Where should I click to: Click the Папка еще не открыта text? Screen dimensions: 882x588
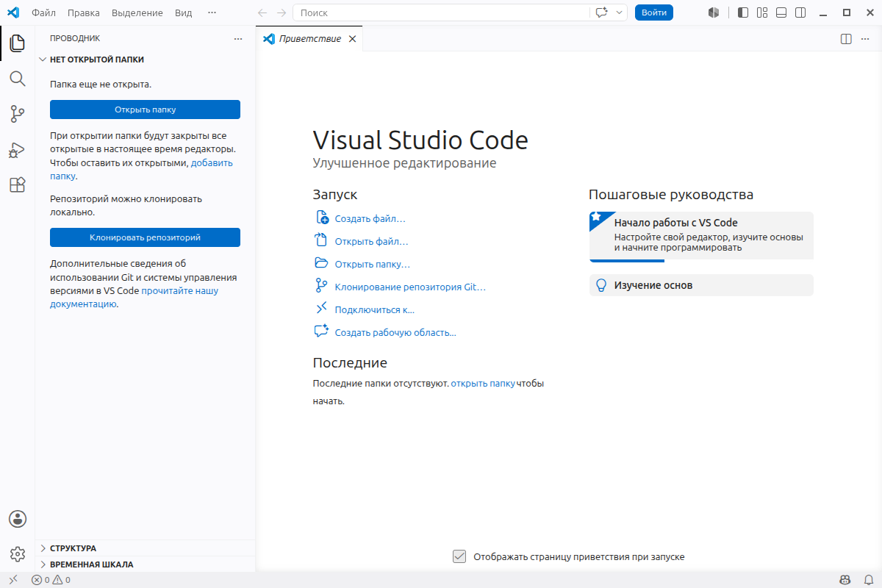pyautogui.click(x=101, y=85)
